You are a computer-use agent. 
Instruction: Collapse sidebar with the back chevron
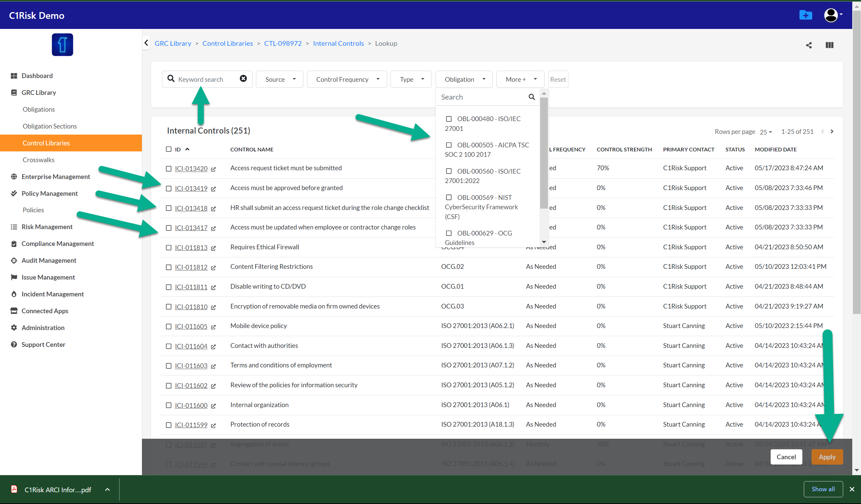(x=146, y=43)
